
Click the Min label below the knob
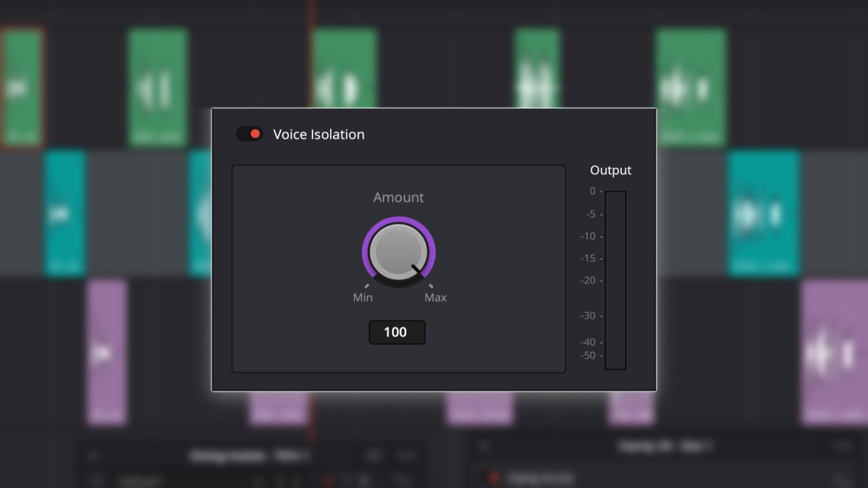pyautogui.click(x=362, y=297)
